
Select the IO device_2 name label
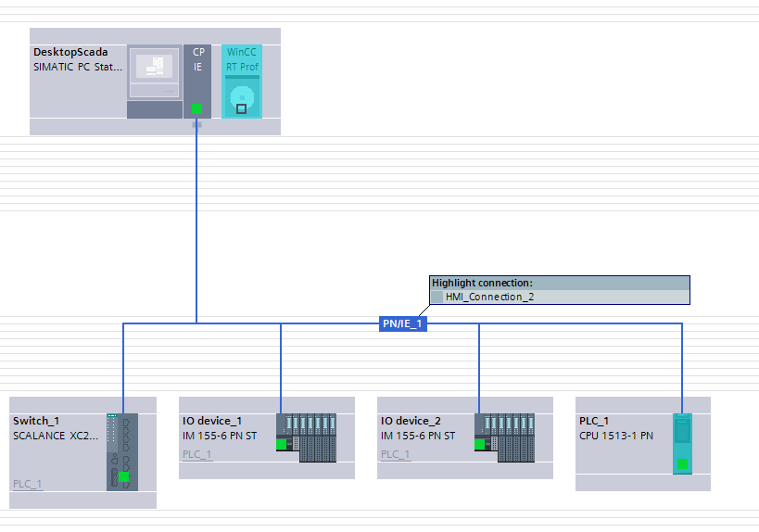(411, 421)
